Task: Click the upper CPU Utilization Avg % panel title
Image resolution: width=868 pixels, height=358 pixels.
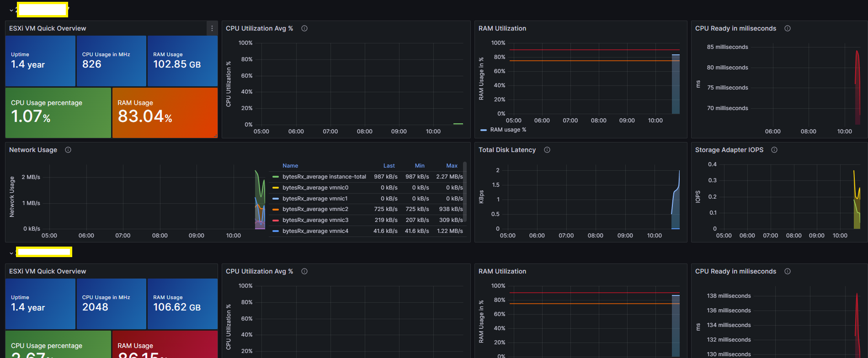Action: pos(259,28)
